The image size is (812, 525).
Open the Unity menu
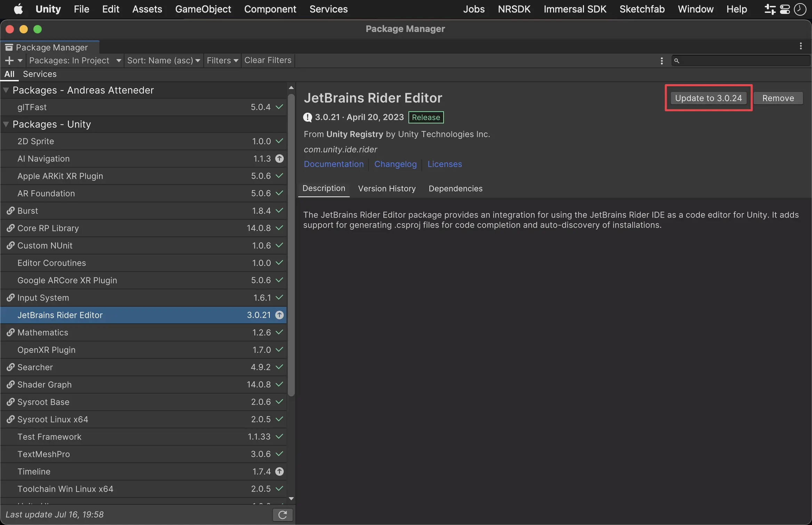(48, 9)
